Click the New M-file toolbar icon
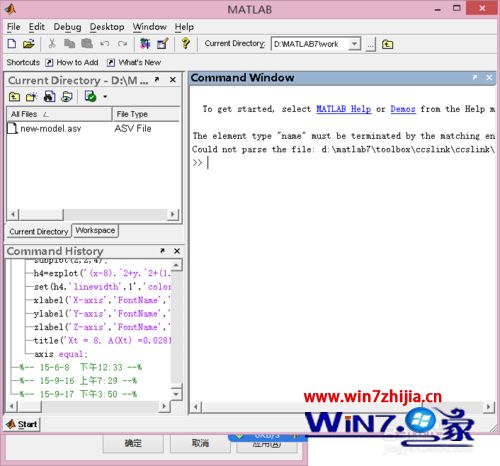This screenshot has height=466, width=500. click(12, 44)
